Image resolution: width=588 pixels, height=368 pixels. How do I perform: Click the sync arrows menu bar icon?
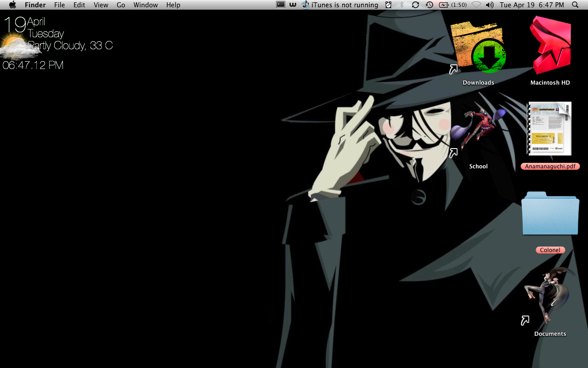pos(415,5)
